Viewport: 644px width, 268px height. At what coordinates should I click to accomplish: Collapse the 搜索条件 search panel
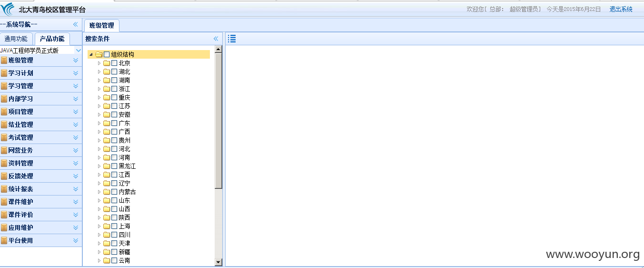(x=216, y=39)
